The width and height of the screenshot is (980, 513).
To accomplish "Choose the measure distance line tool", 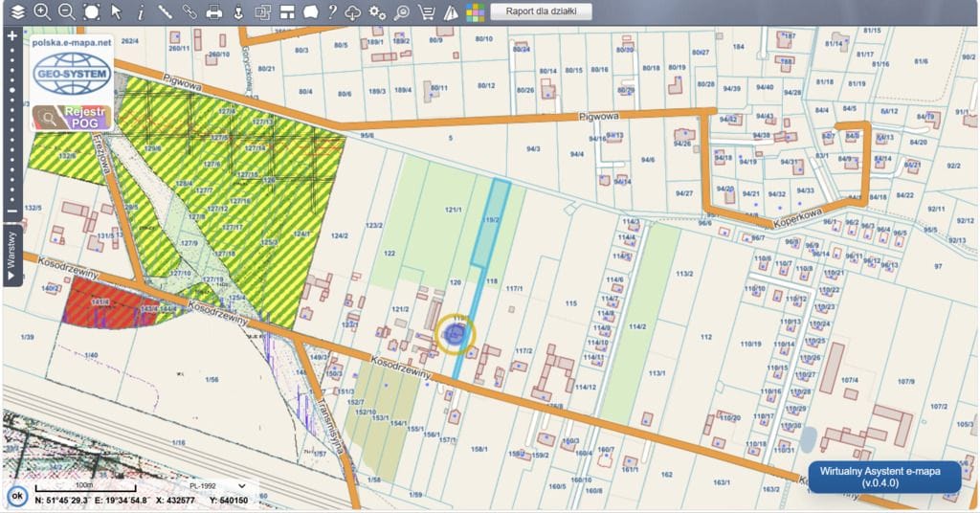I will coord(165,12).
